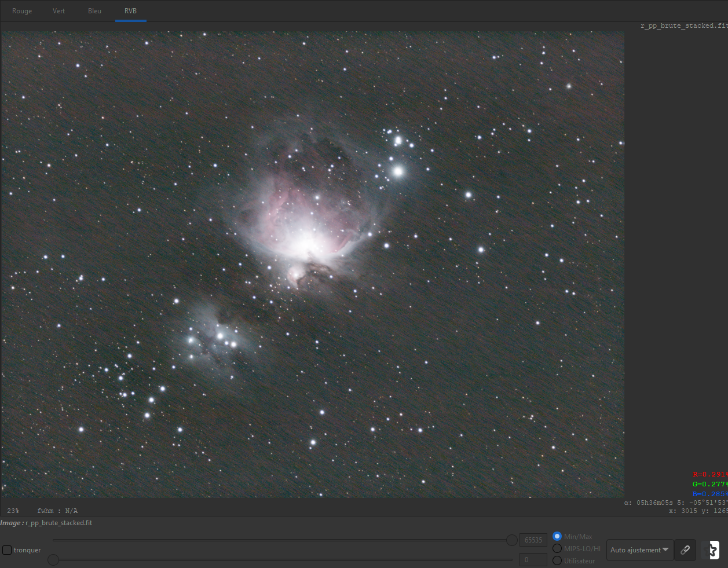
Task: Click the green G pixel value readout
Action: point(710,485)
